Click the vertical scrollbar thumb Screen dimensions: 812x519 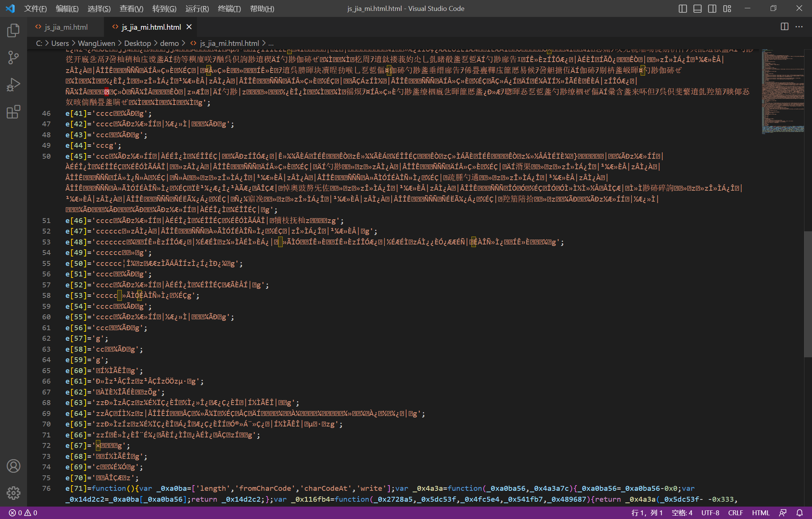pos(808,293)
